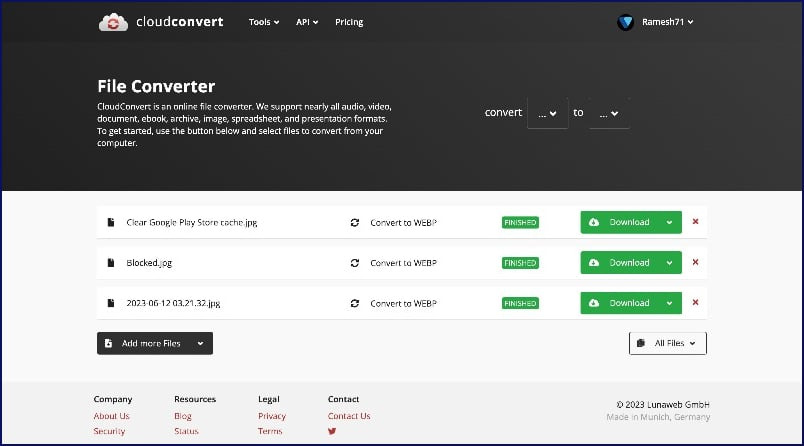Expand download options arrow for 2023-06-12 row
Viewport: 804px width, 446px height.
click(670, 303)
